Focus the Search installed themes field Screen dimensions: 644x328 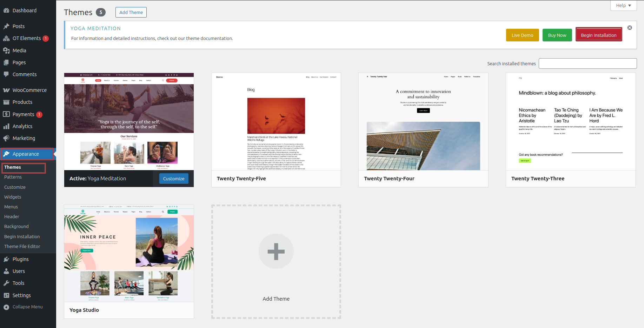pos(587,63)
